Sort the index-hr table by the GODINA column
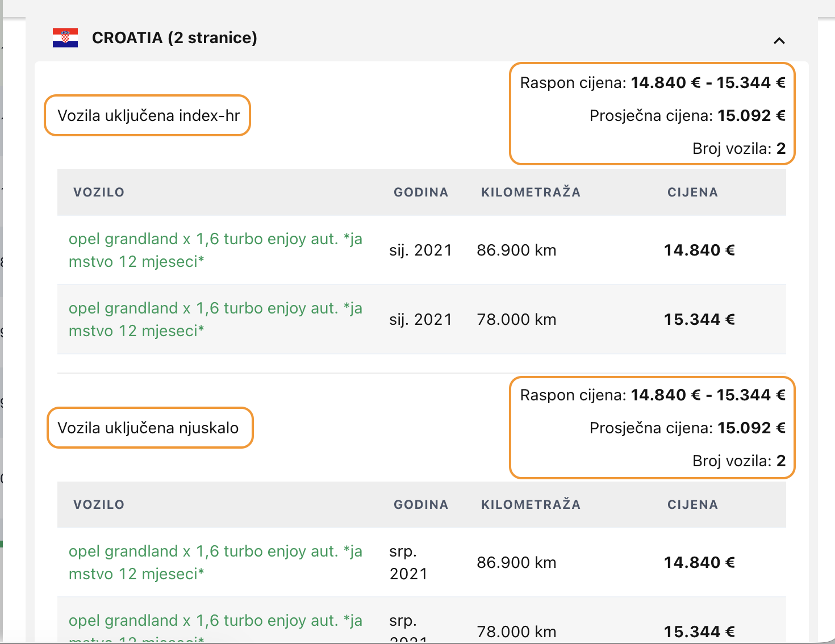835x644 pixels. 421,192
